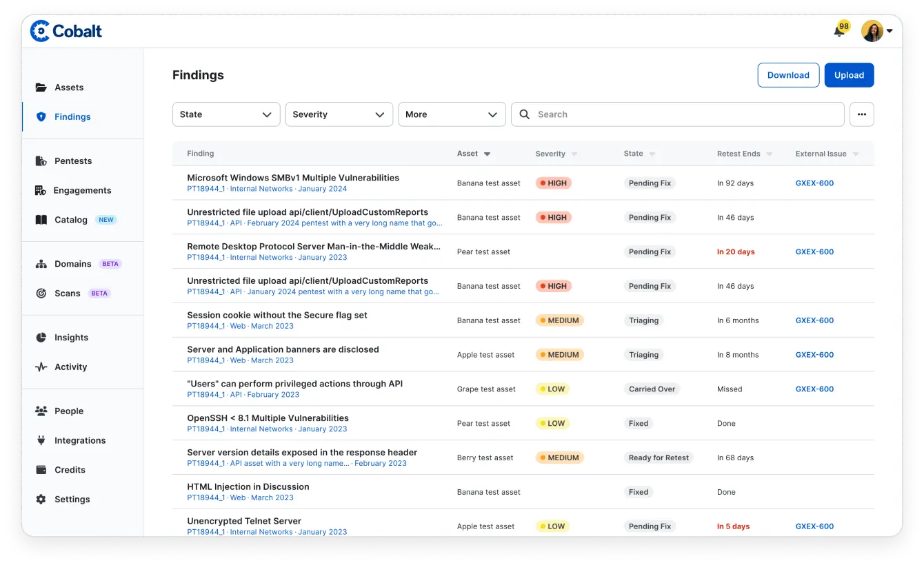Open GXEX-600 link for Unencrypted Telnet Server
This screenshot has height=565, width=924.
[814, 526]
